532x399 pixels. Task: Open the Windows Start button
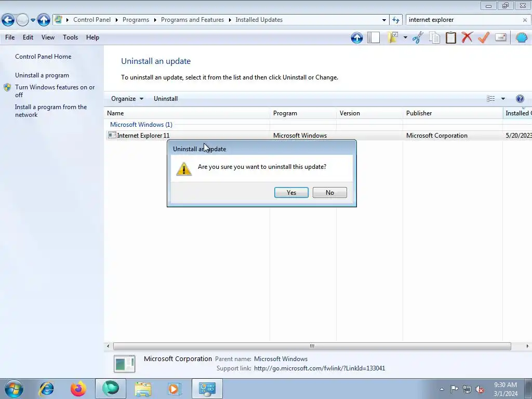tap(14, 389)
